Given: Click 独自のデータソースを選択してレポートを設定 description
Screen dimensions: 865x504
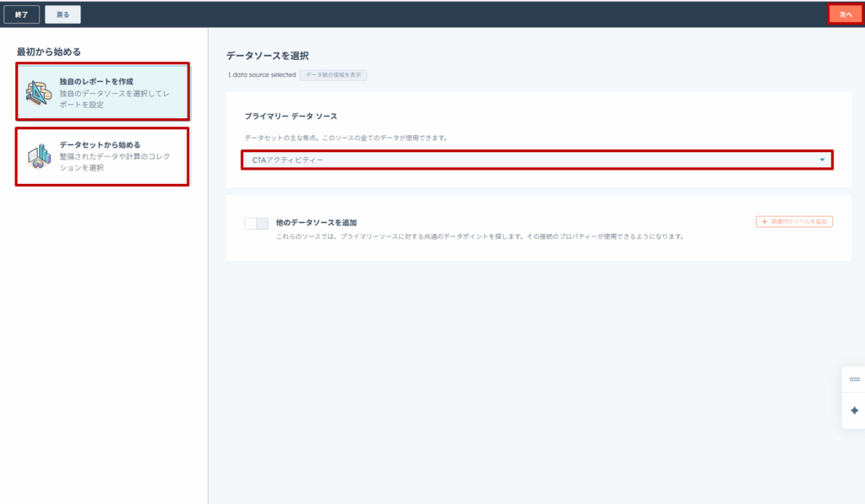Looking at the screenshot, I should pyautogui.click(x=114, y=99).
